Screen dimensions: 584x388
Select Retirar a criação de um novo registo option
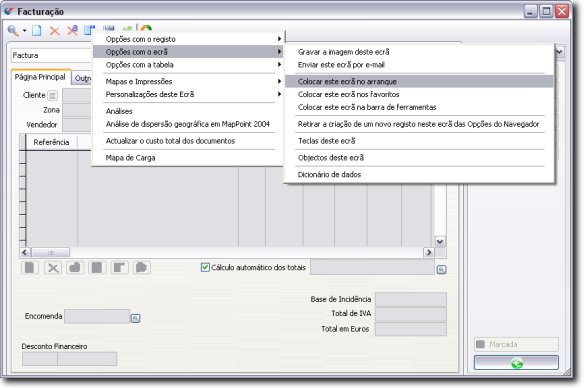419,124
